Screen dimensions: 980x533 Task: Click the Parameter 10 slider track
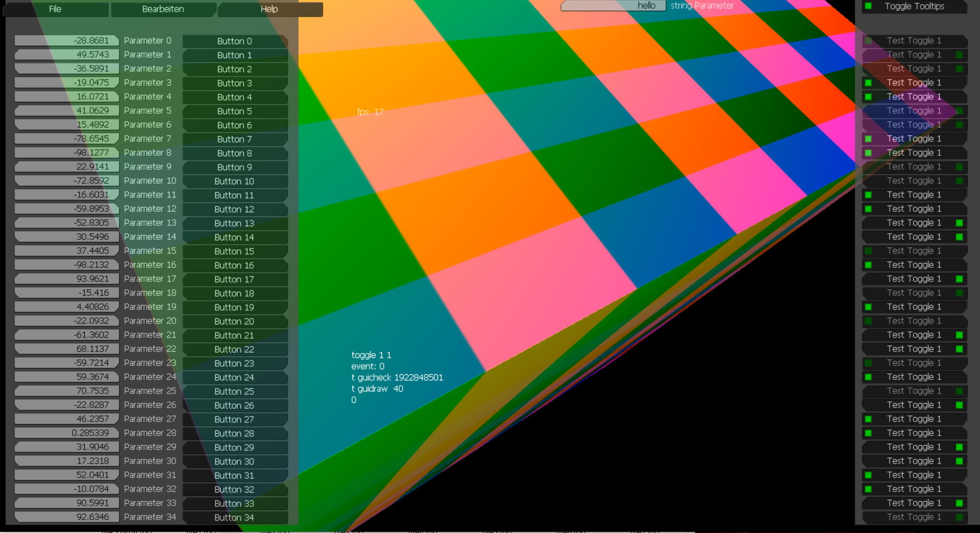[66, 180]
